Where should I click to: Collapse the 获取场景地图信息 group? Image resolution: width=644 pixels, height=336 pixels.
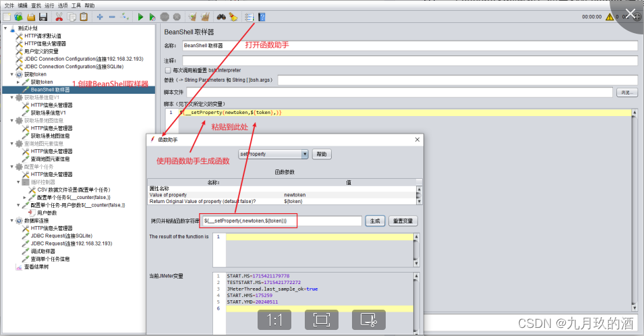click(12, 120)
